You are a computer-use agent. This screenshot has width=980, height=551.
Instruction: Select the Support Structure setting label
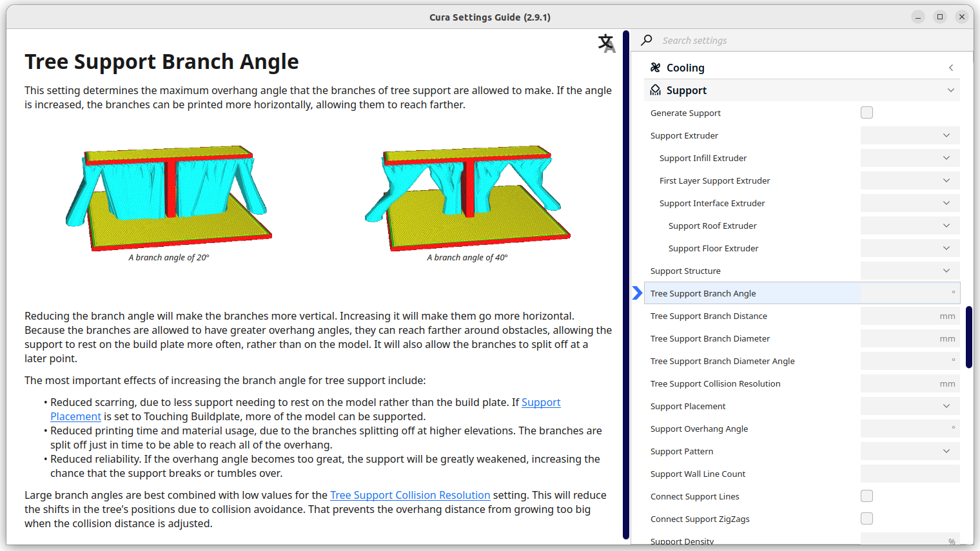pos(685,271)
